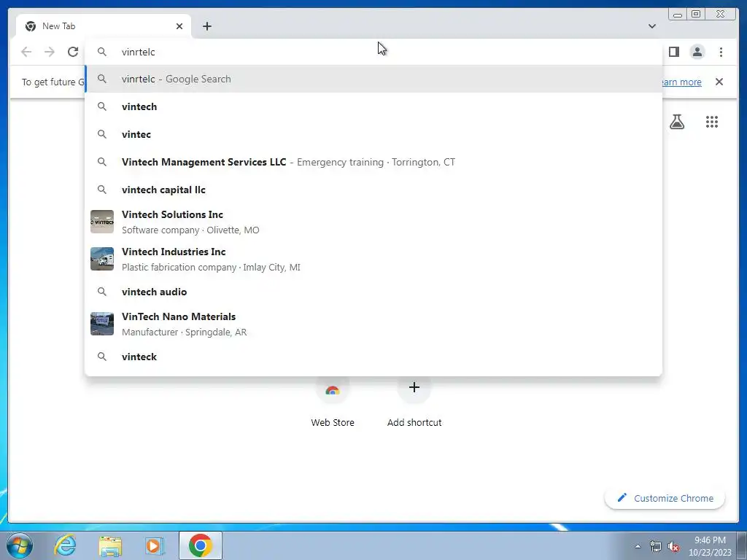
Task: Go forward using the forward arrow
Action: (x=50, y=52)
